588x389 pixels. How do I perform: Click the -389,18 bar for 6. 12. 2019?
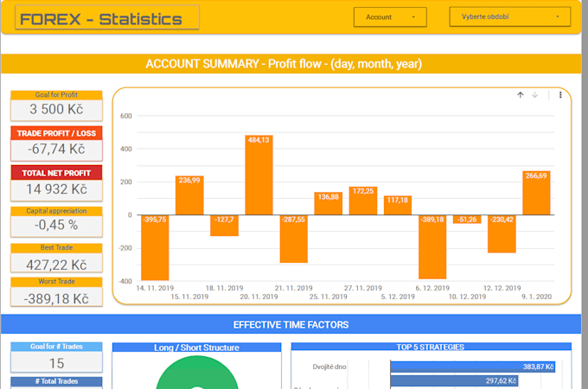(x=432, y=246)
